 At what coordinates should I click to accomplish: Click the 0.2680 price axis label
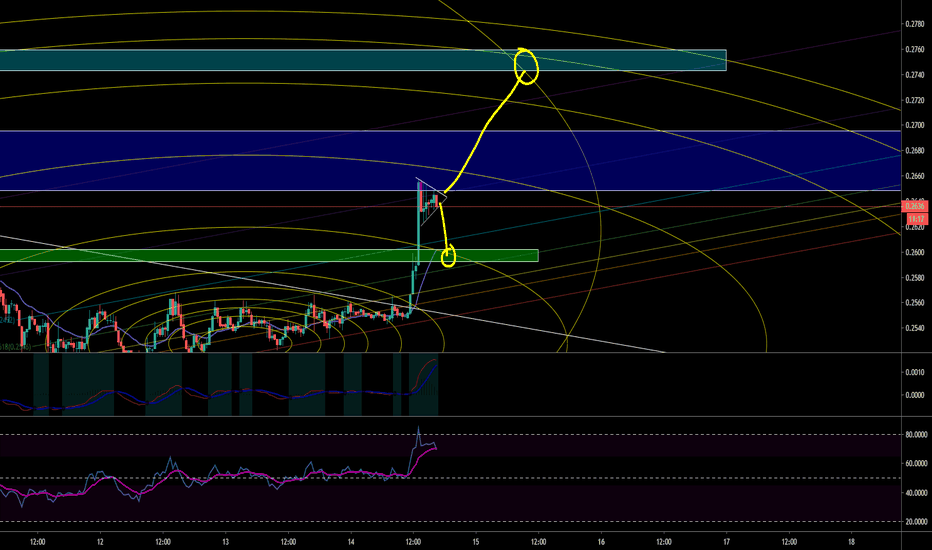[915, 150]
